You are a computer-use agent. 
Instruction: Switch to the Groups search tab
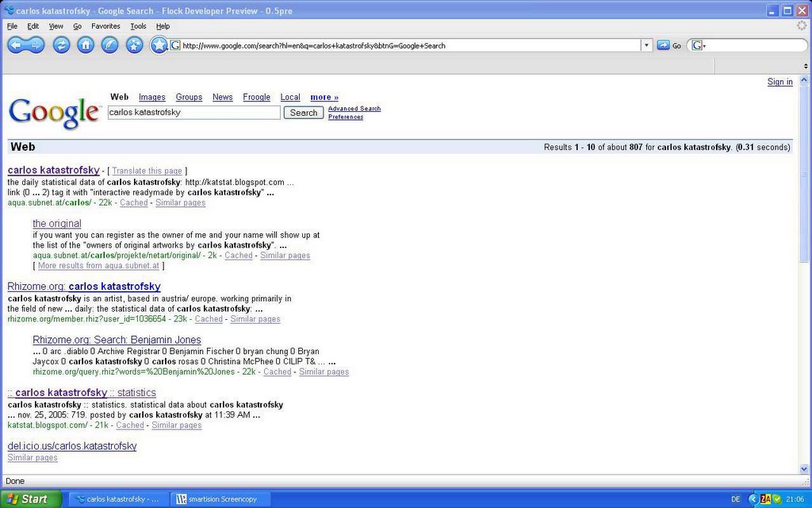click(x=189, y=97)
